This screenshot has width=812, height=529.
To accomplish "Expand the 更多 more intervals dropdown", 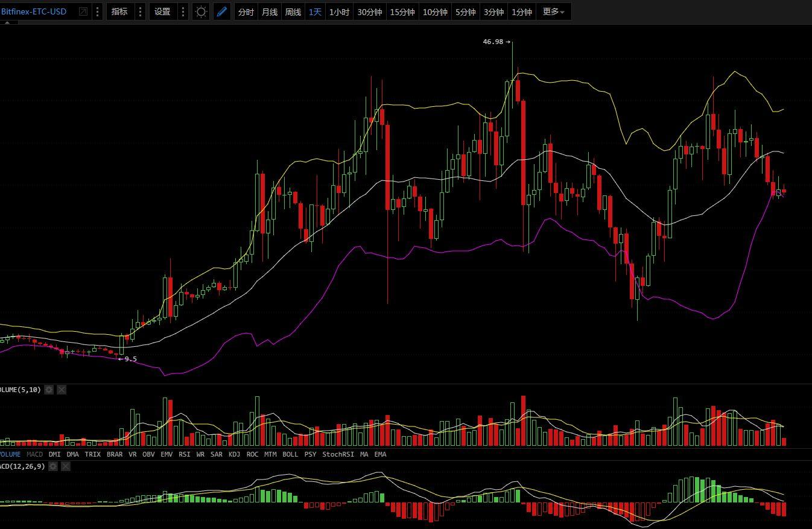I will 554,12.
